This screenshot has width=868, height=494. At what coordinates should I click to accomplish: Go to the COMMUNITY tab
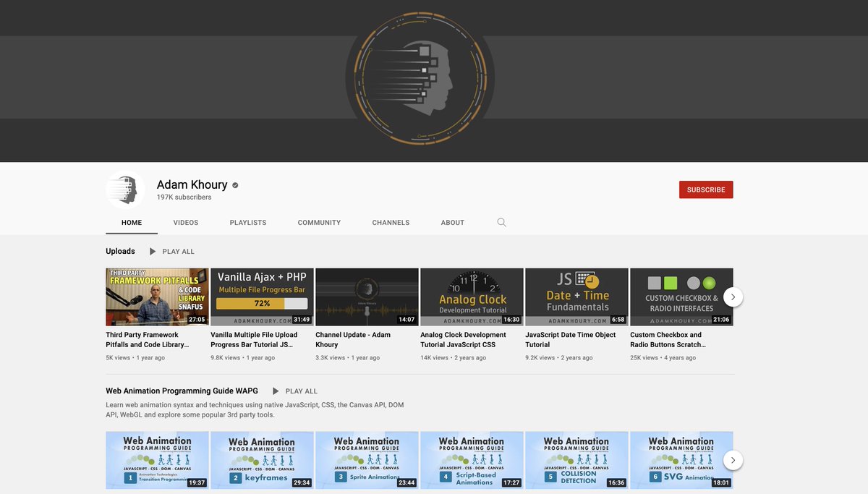[x=319, y=223]
